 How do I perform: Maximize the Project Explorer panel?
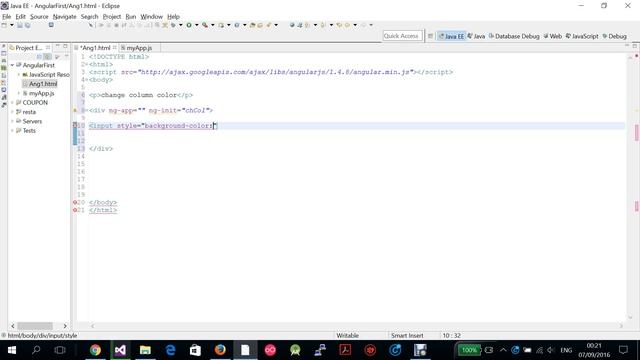(65, 46)
